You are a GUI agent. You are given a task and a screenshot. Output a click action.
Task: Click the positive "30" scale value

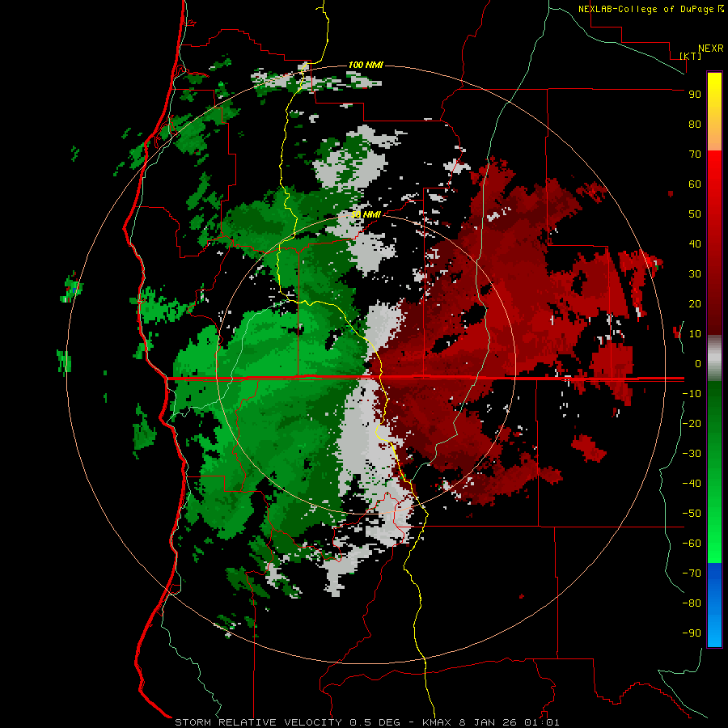pos(695,274)
